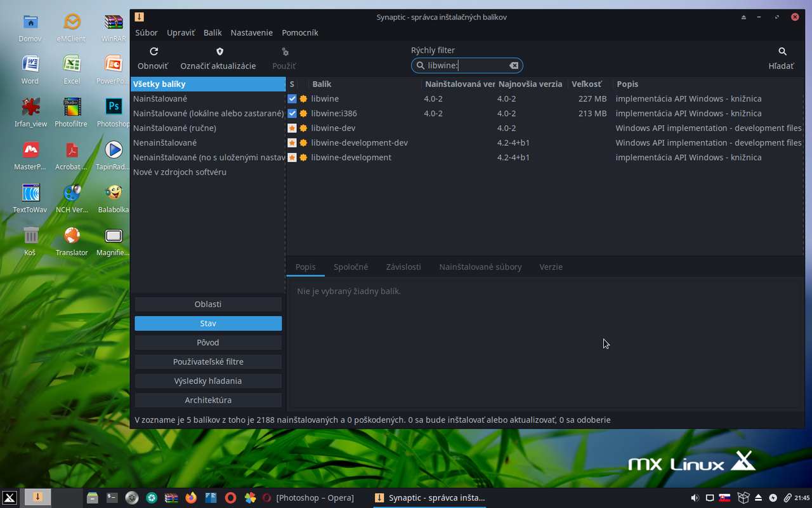Click inside the Rýchly filter search field

point(467,65)
